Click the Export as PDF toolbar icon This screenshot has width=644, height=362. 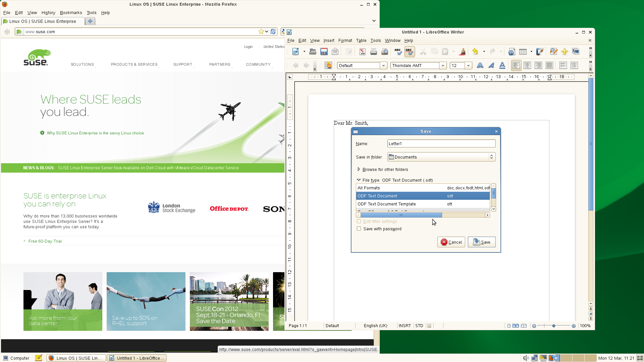pyautogui.click(x=362, y=52)
